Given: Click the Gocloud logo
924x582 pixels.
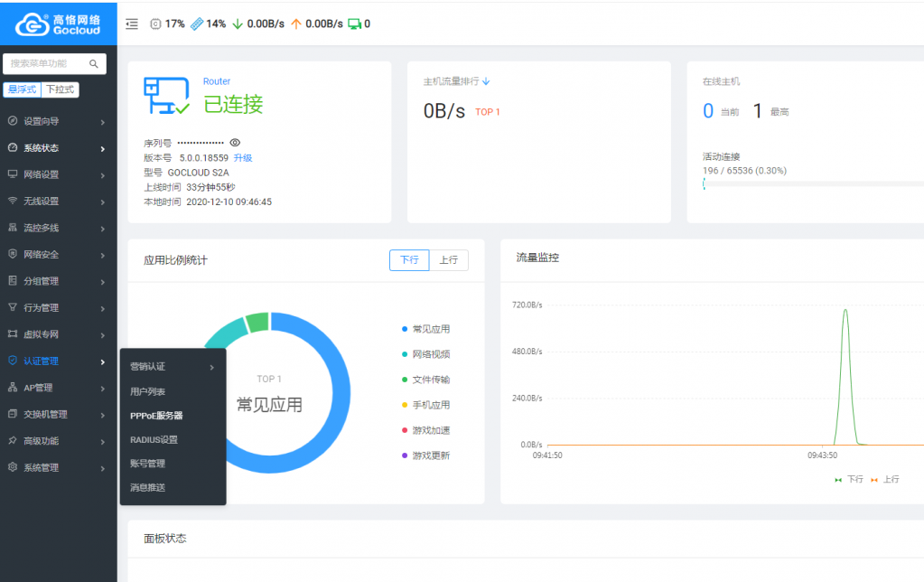Looking at the screenshot, I should point(58,23).
